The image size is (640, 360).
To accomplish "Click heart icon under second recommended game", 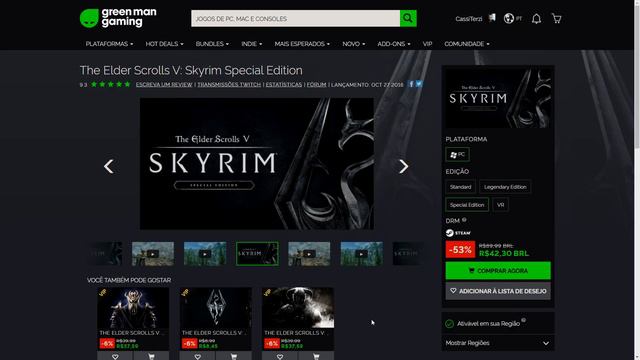I will pyautogui.click(x=198, y=356).
